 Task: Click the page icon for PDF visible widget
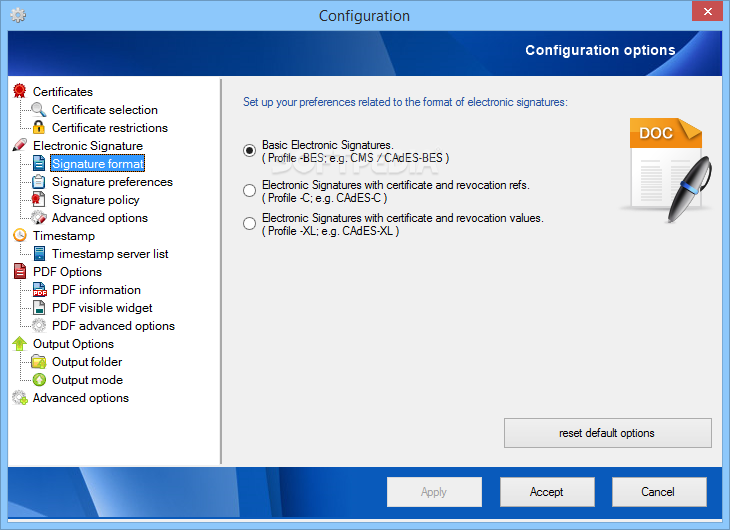pos(39,307)
